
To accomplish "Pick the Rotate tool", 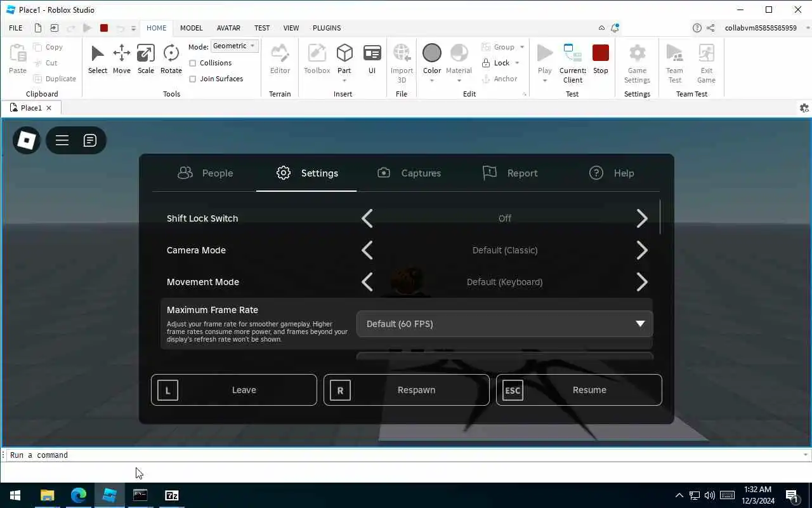I will coord(171,60).
